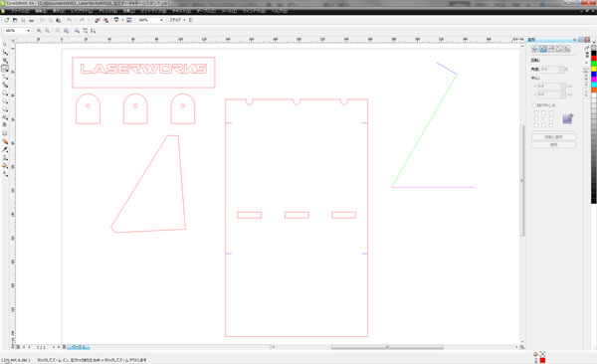
Task: Select the Ellipse tool in toolbox
Action: 5,101
